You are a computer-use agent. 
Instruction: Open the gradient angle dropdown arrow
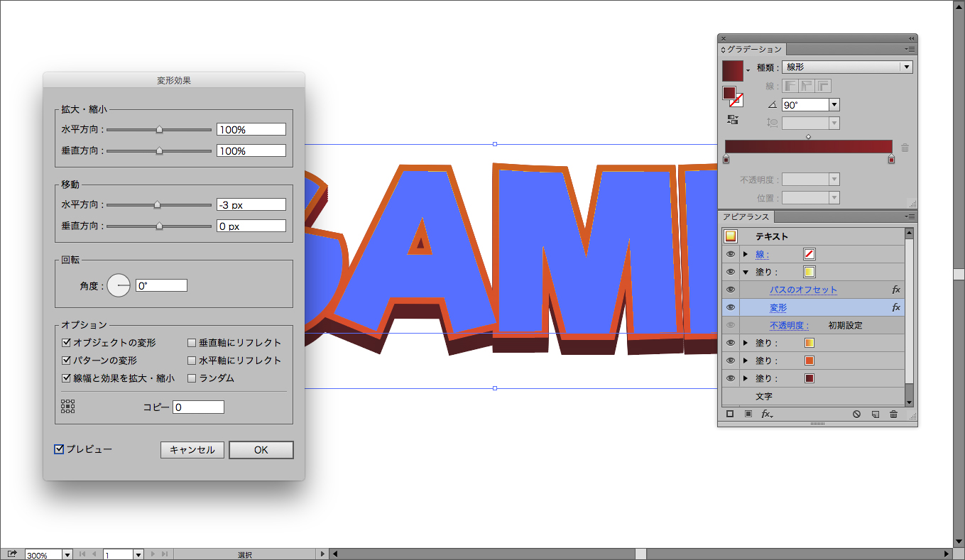click(834, 105)
